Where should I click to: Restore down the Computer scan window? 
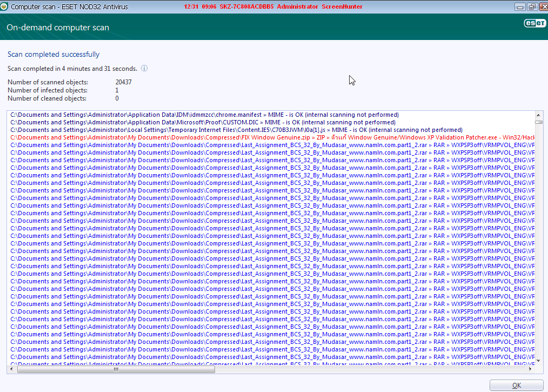click(x=532, y=7)
